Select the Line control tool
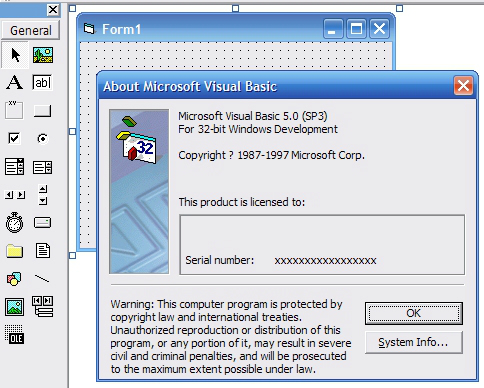Screen dimensions: 484x388 [42, 278]
